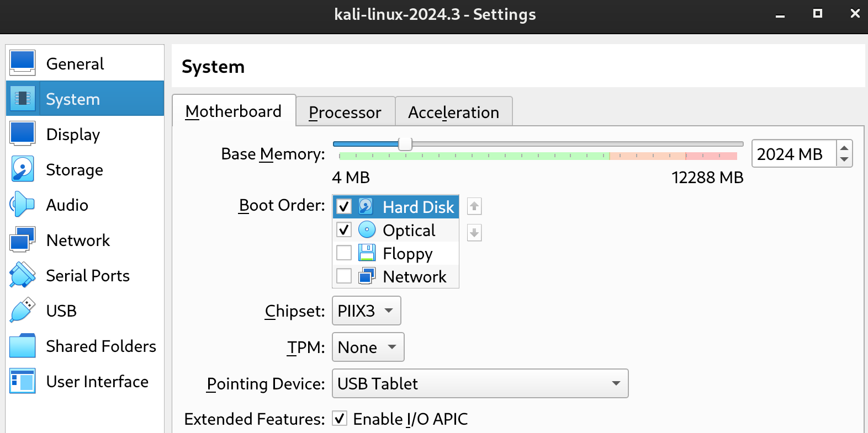868x433 pixels.
Task: Switch to the Processor tab
Action: pyautogui.click(x=345, y=112)
